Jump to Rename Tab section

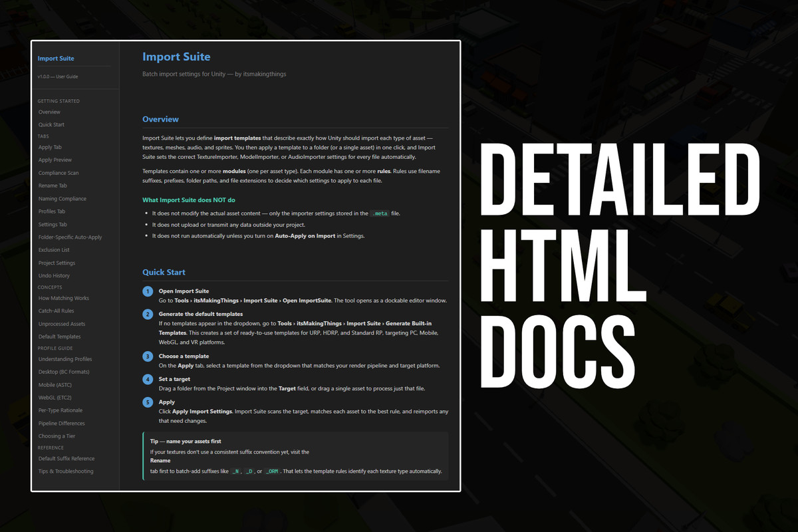[53, 186]
